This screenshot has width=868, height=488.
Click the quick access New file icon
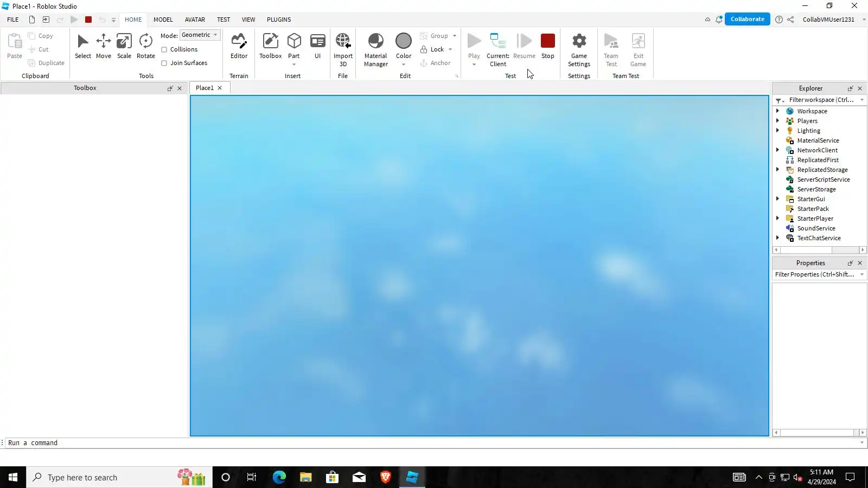(32, 20)
